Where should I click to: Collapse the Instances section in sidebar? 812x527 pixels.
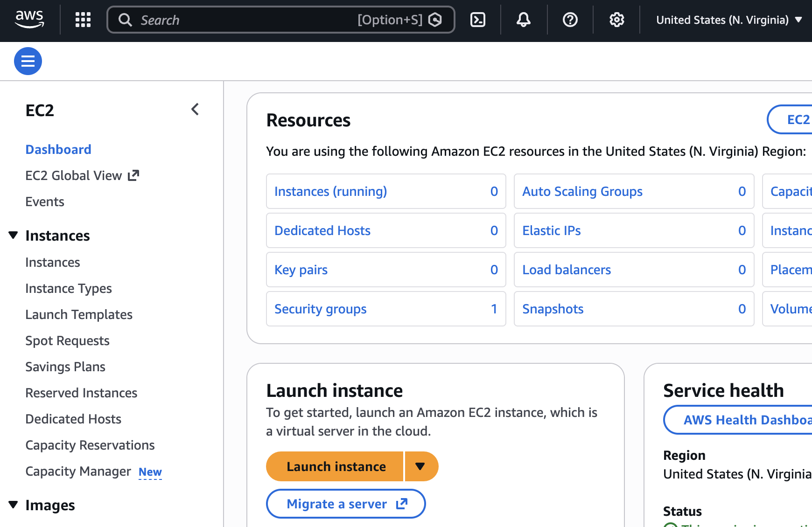coord(14,236)
